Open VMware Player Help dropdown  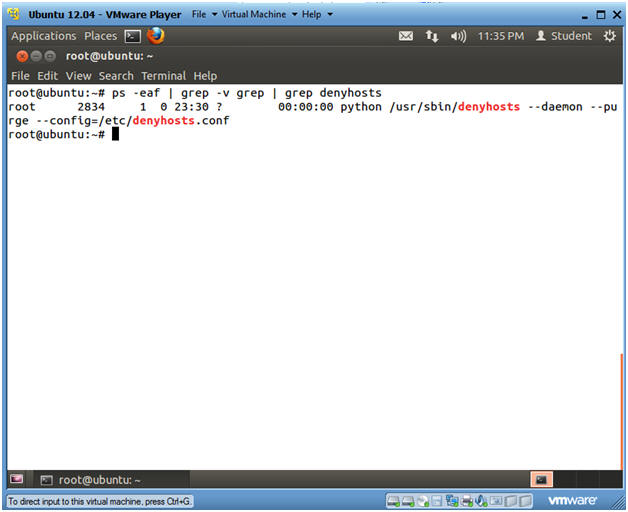(317, 14)
